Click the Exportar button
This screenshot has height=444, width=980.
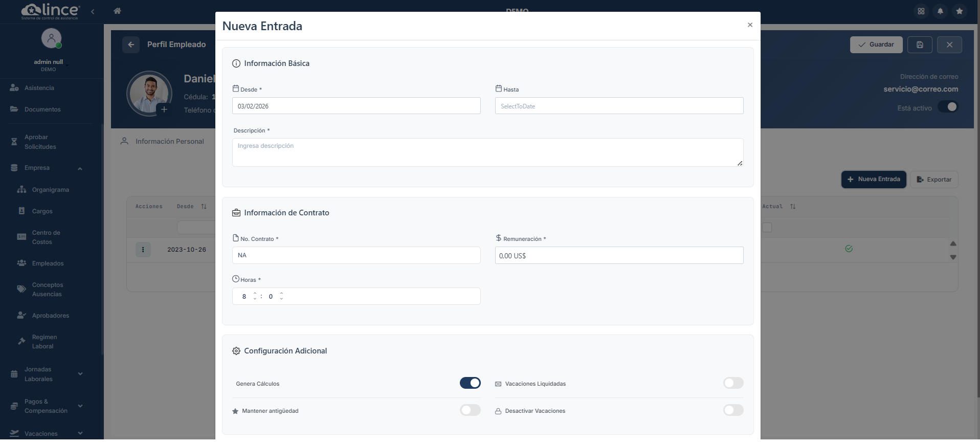933,180
